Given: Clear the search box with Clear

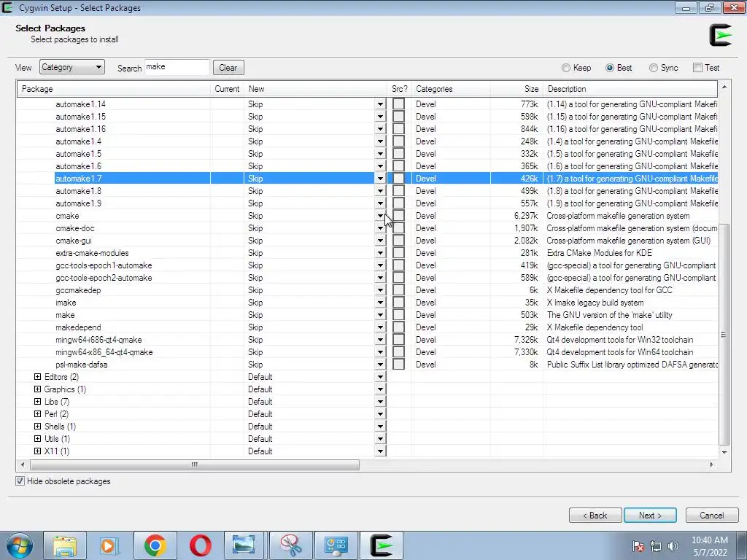Looking at the screenshot, I should [228, 68].
